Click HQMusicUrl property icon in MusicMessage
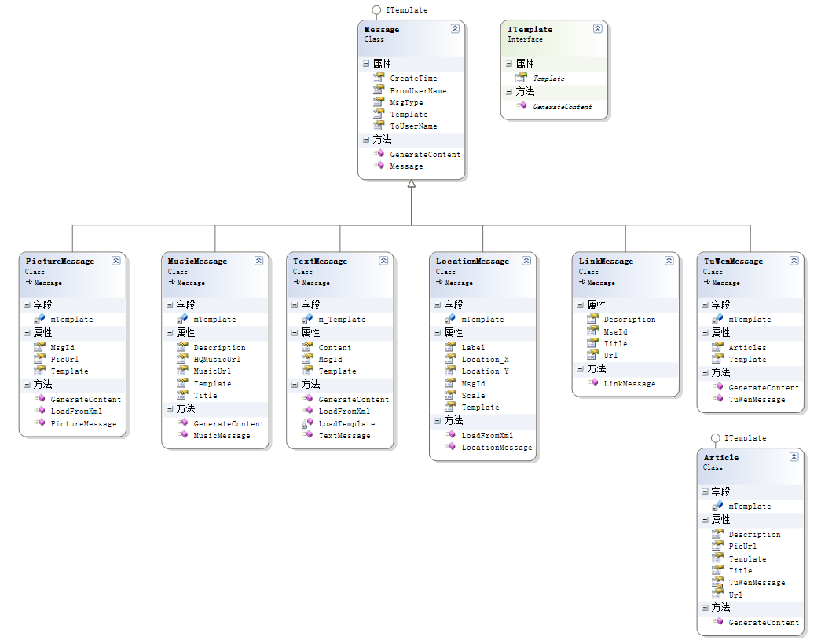 point(182,359)
